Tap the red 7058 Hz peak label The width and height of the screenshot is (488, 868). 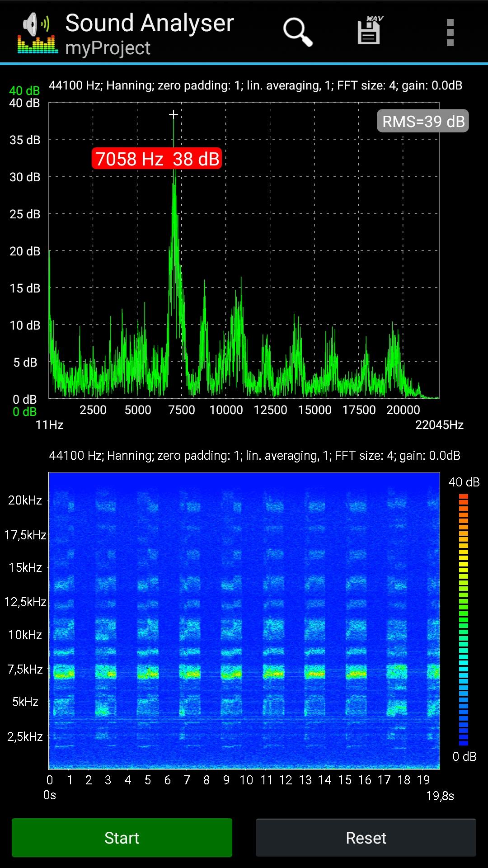[157, 159]
